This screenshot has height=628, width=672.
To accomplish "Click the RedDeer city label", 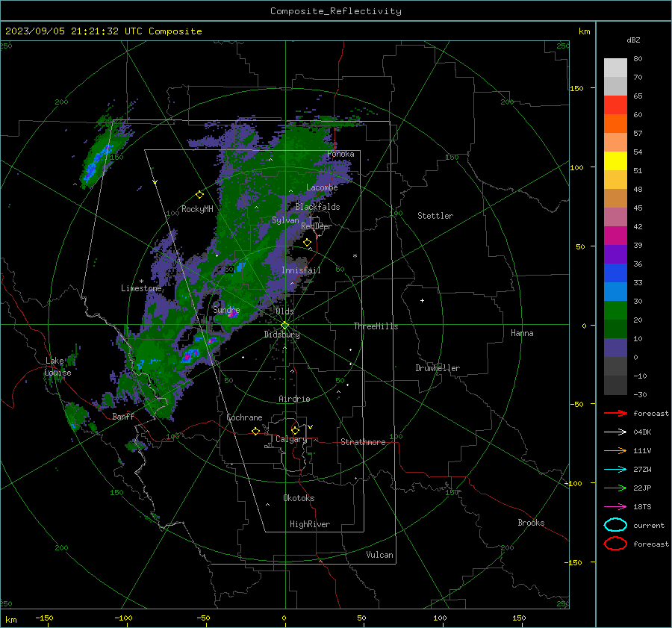I will [317, 226].
